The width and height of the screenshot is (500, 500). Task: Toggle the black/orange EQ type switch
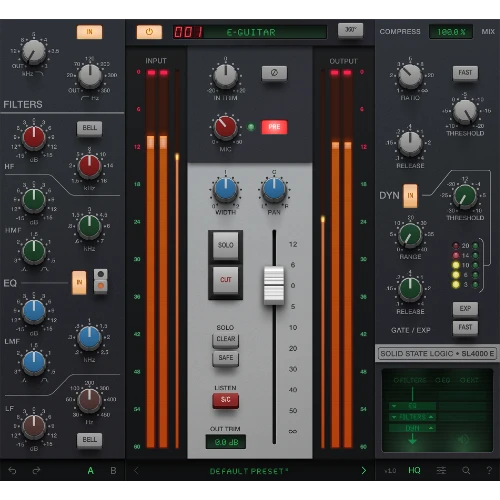pos(101,281)
